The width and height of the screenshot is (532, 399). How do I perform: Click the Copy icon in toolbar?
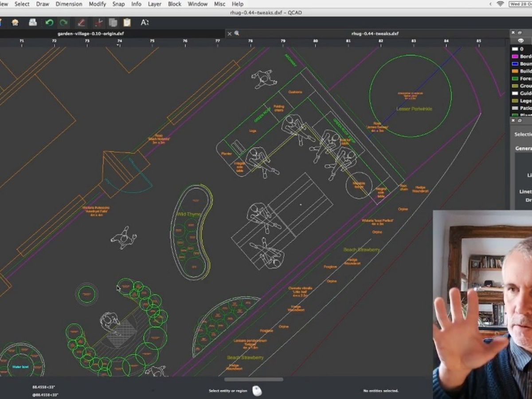click(113, 22)
